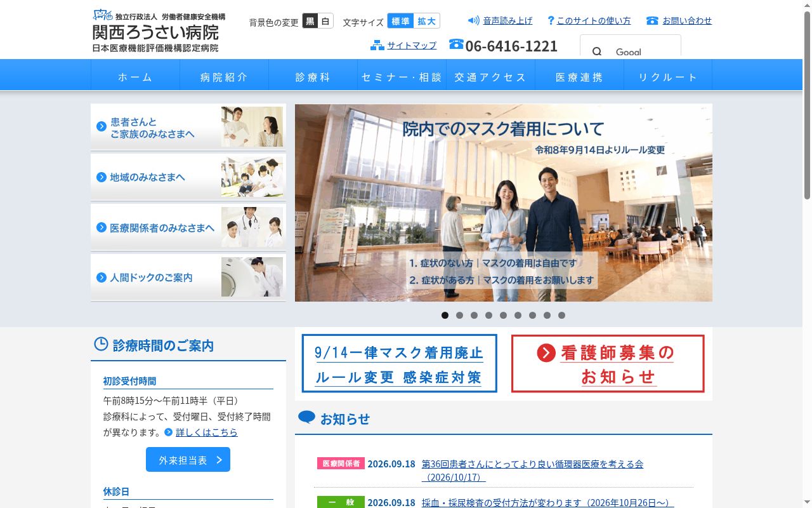This screenshot has height=508, width=812.
Task: Open the サイトマップ link
Action: pos(412,45)
